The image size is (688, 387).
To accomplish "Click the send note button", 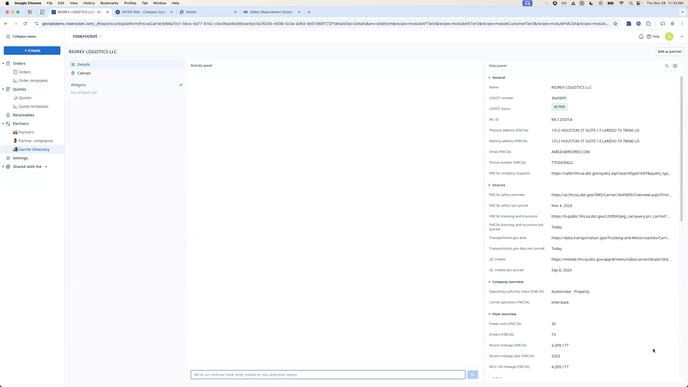I will click(473, 375).
